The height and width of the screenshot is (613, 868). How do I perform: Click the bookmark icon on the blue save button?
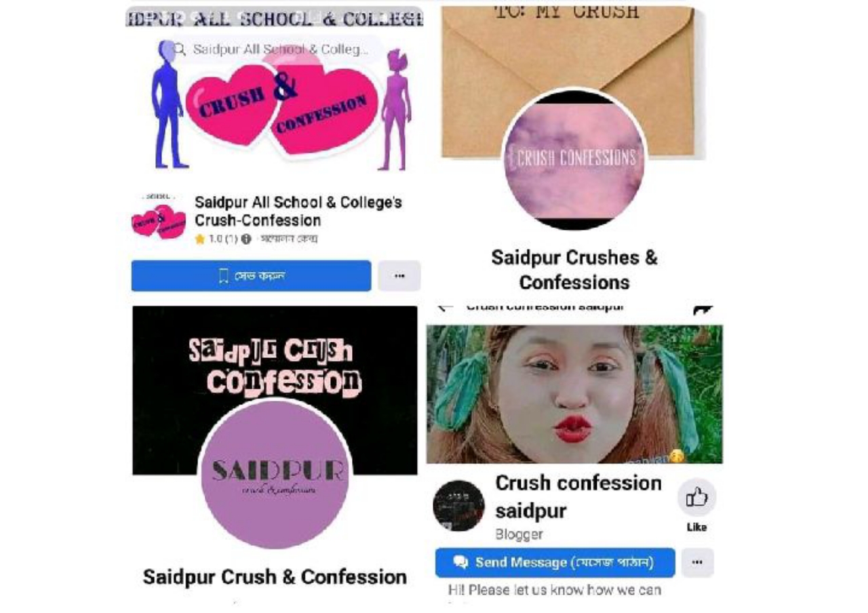224,276
